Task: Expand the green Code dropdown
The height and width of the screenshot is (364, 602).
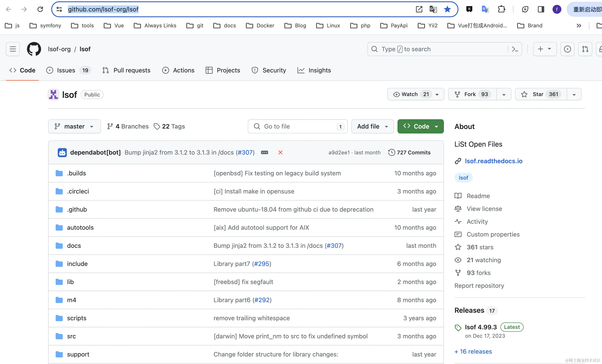Action: (420, 126)
